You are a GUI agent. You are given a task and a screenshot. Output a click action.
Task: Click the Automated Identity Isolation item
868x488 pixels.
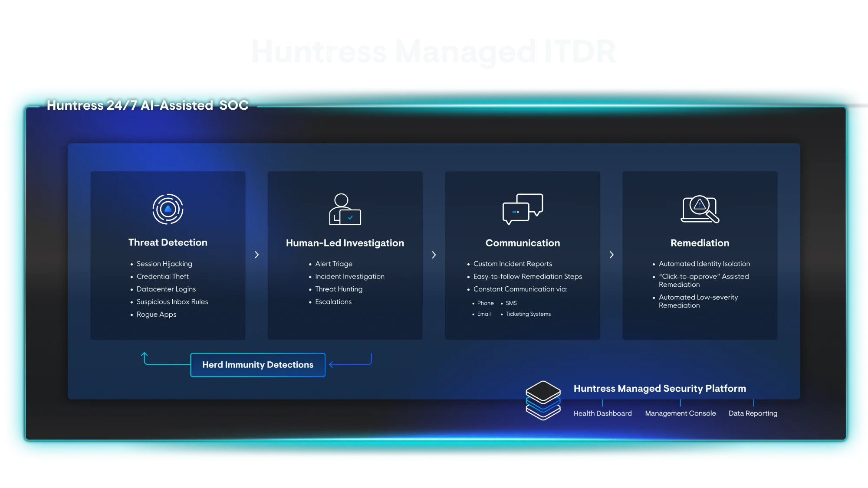[x=704, y=264]
